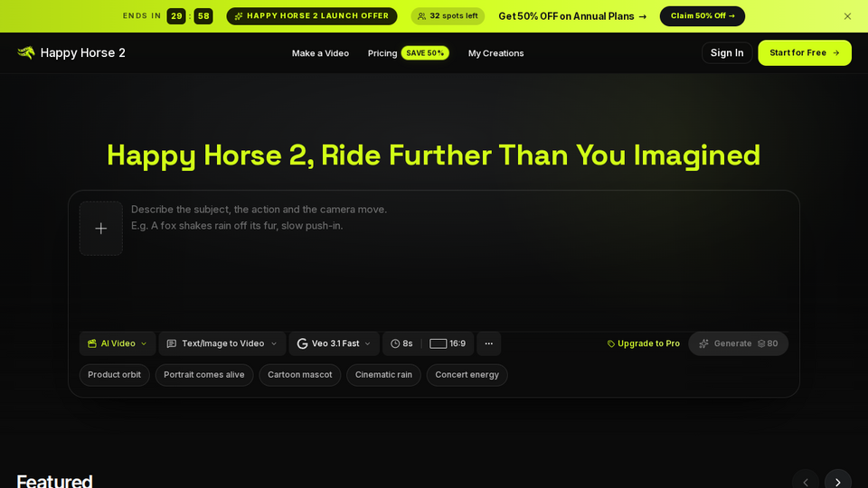Select the Concert energy preset chip
This screenshot has width=868, height=488.
point(467,374)
